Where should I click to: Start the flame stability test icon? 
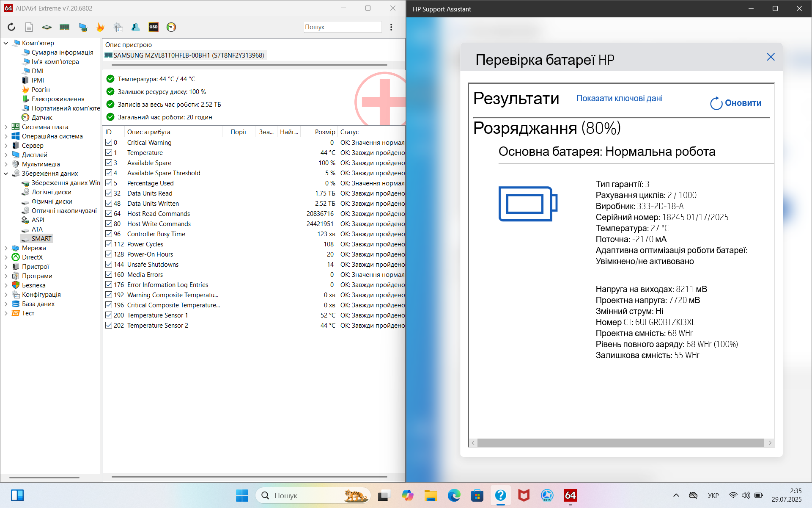(100, 27)
